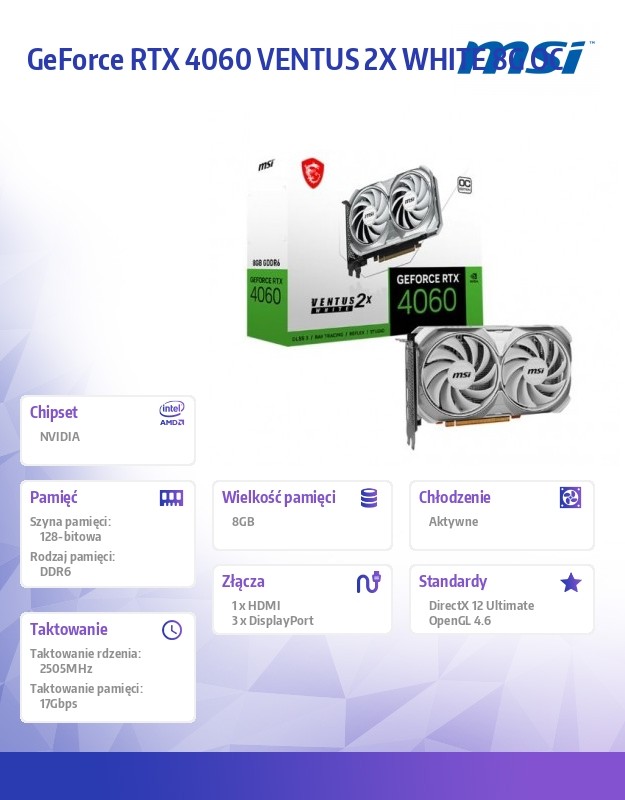This screenshot has height=800, width=625.
Task: Click the 3 x DisplayPort entry
Action: click(272, 620)
